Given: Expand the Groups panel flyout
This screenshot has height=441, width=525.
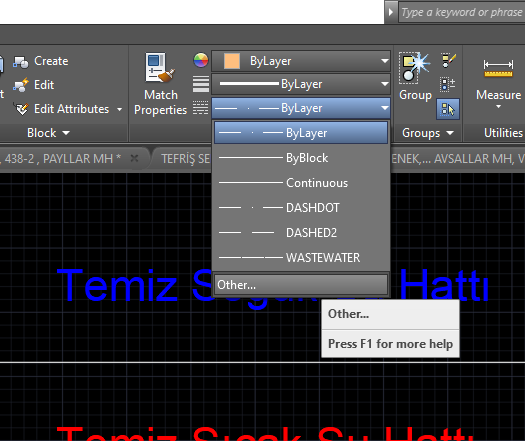Looking at the screenshot, I should [x=450, y=133].
